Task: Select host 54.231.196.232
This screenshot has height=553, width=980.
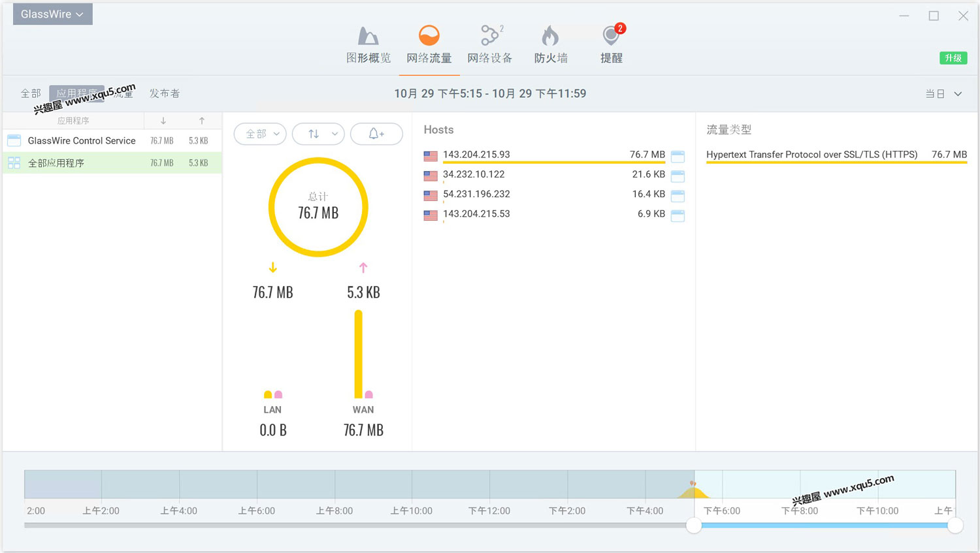Action: [x=554, y=194]
